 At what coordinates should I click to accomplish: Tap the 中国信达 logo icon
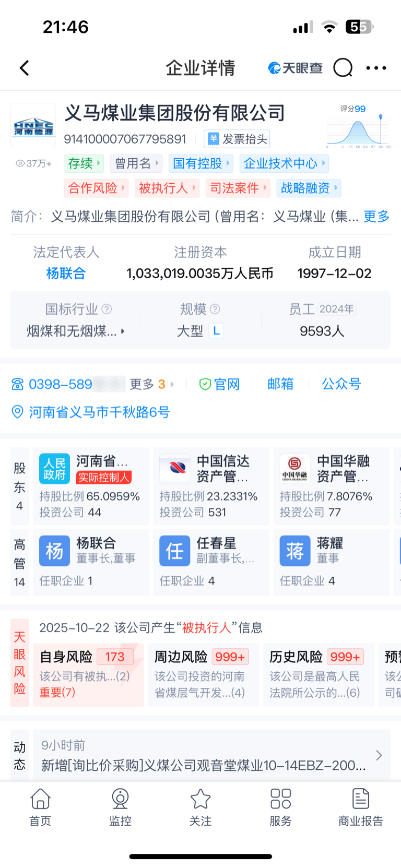coord(175,468)
